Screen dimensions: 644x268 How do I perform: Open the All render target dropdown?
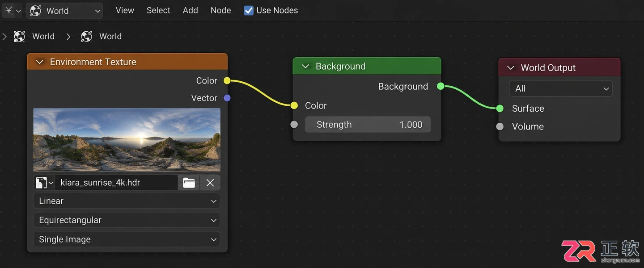pyautogui.click(x=561, y=88)
